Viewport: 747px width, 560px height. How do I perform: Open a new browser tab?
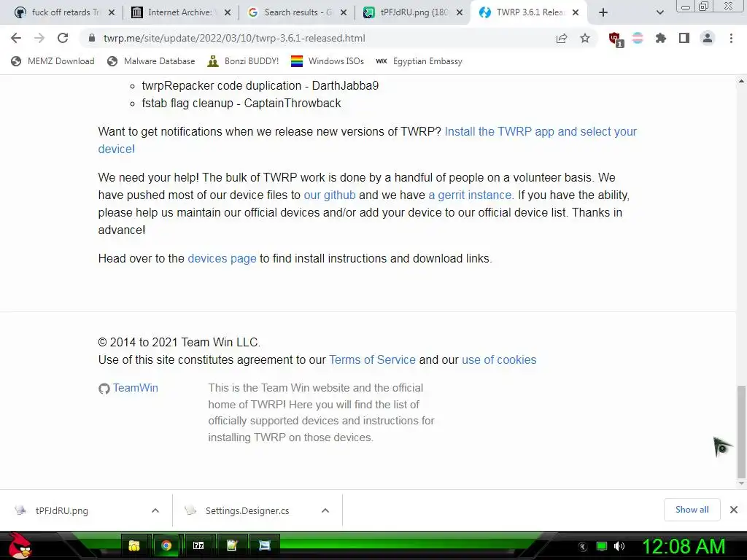[603, 12]
